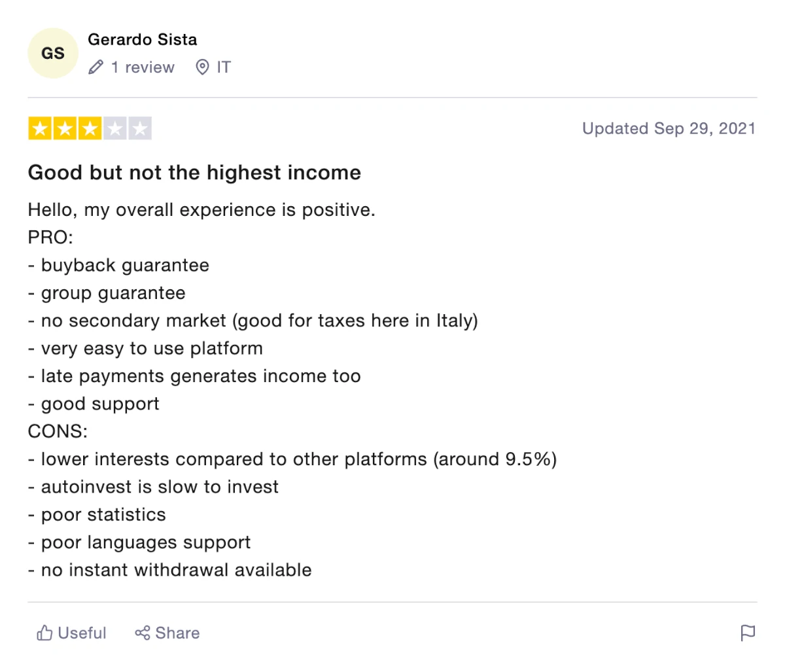785x672 pixels.
Task: Click the 'Share' button label
Action: (x=177, y=633)
